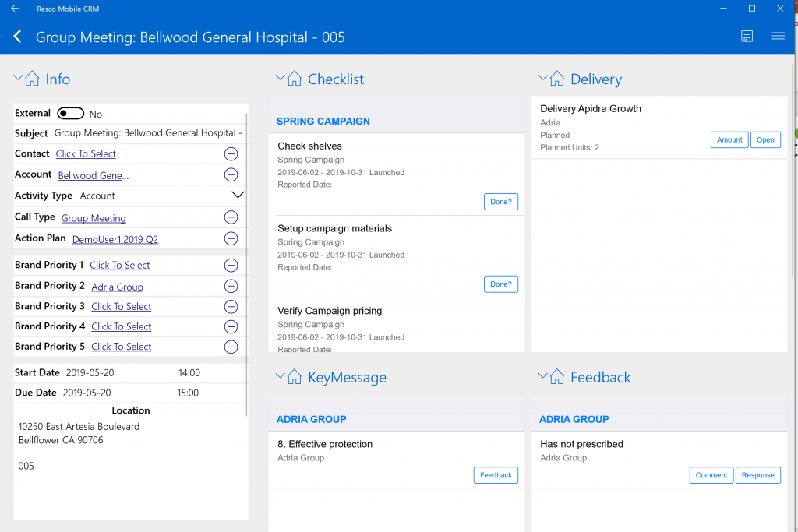Open the DemoUser1 2019 Q2 action plan link
798x532 pixels.
pos(115,240)
